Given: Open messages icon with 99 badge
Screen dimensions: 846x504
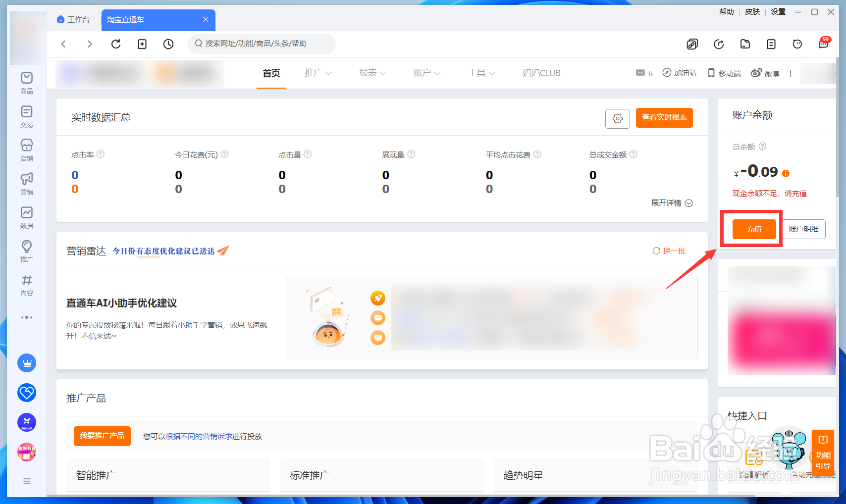Looking at the screenshot, I should [824, 43].
